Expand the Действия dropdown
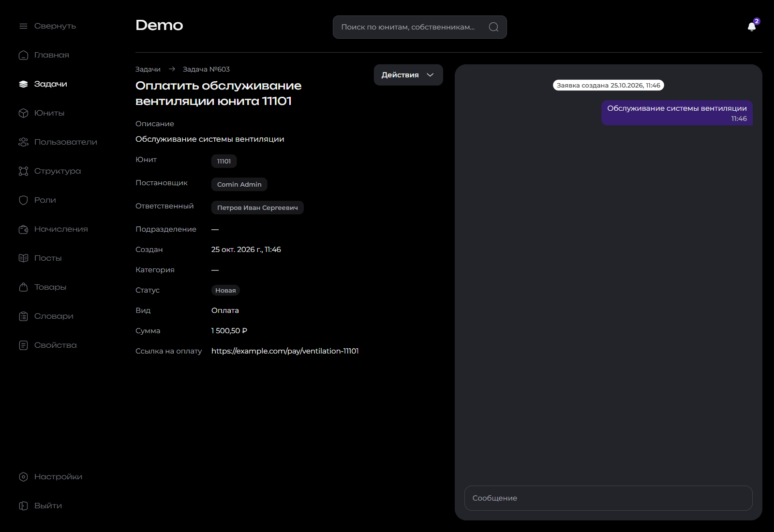The height and width of the screenshot is (532, 774). (x=408, y=75)
